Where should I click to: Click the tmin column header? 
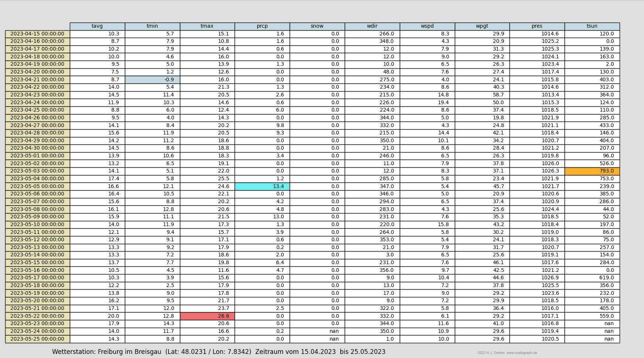pos(152,26)
